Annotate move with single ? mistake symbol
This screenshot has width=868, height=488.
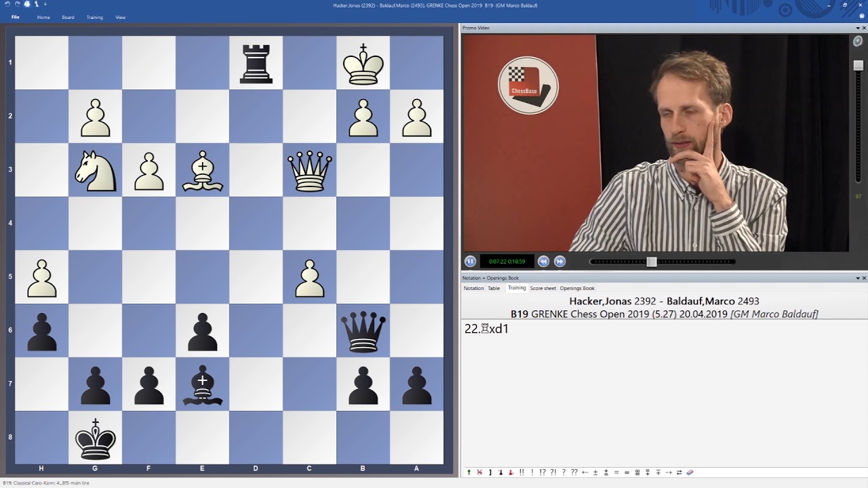564,472
